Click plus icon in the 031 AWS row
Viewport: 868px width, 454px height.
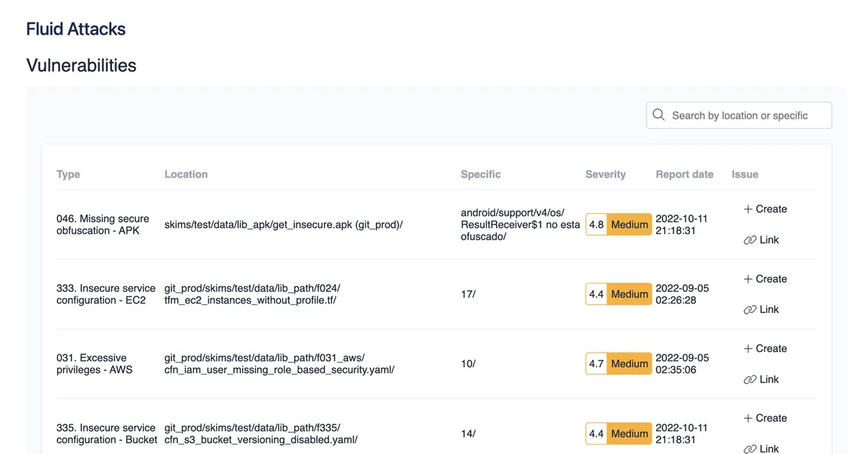point(748,348)
